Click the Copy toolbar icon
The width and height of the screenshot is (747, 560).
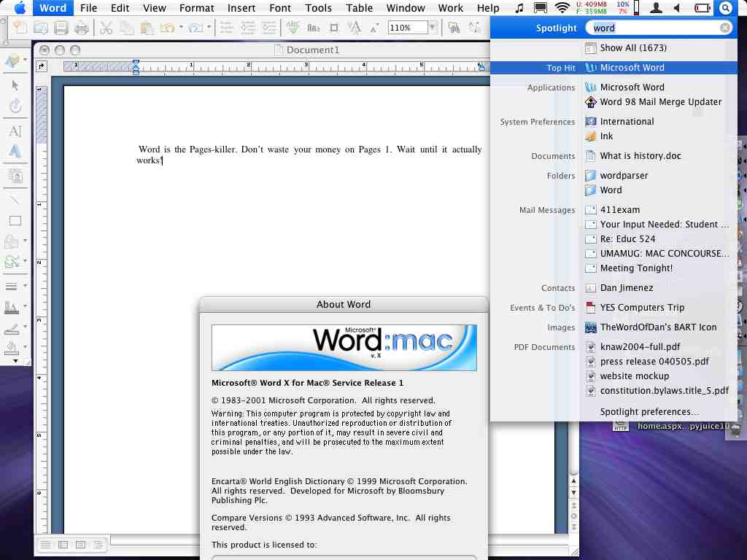tap(126, 28)
